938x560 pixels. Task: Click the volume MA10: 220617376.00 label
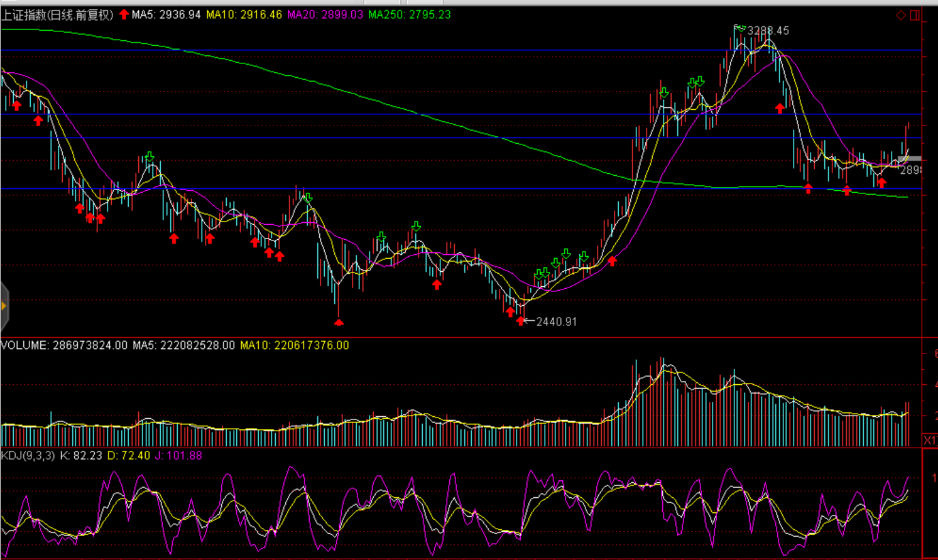coord(294,345)
